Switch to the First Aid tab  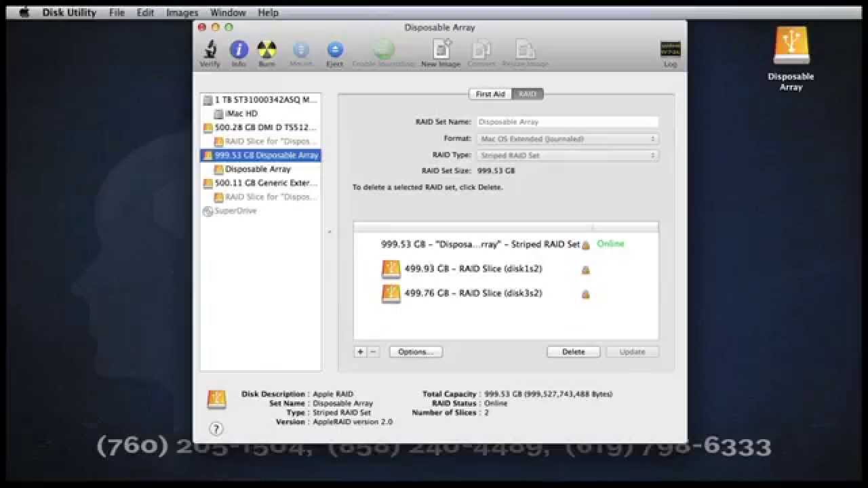[x=490, y=94]
